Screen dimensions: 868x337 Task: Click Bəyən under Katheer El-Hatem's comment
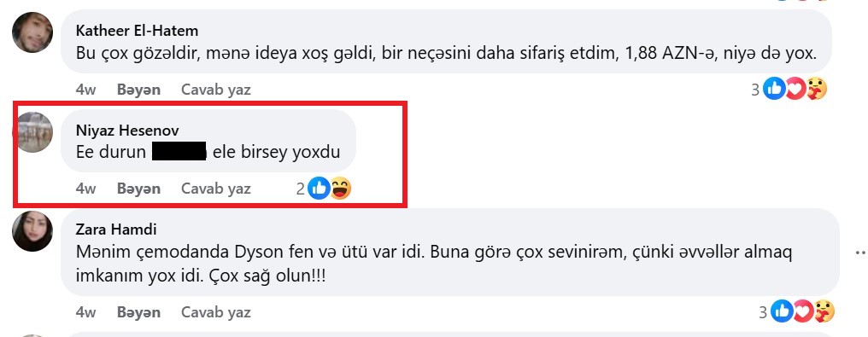[138, 90]
